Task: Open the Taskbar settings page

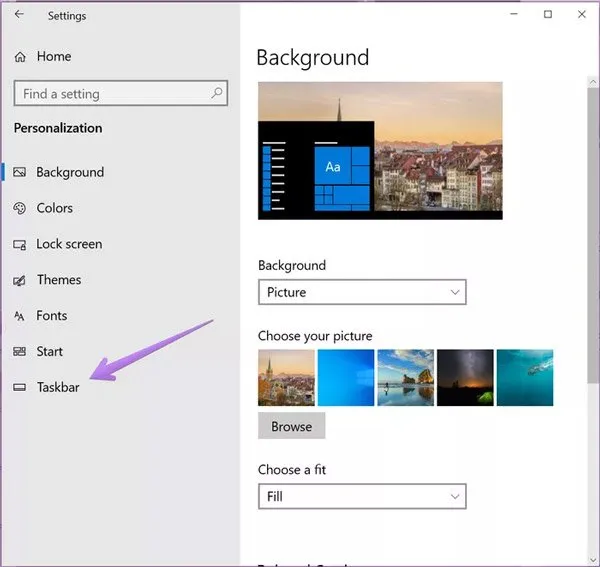Action: [x=58, y=387]
